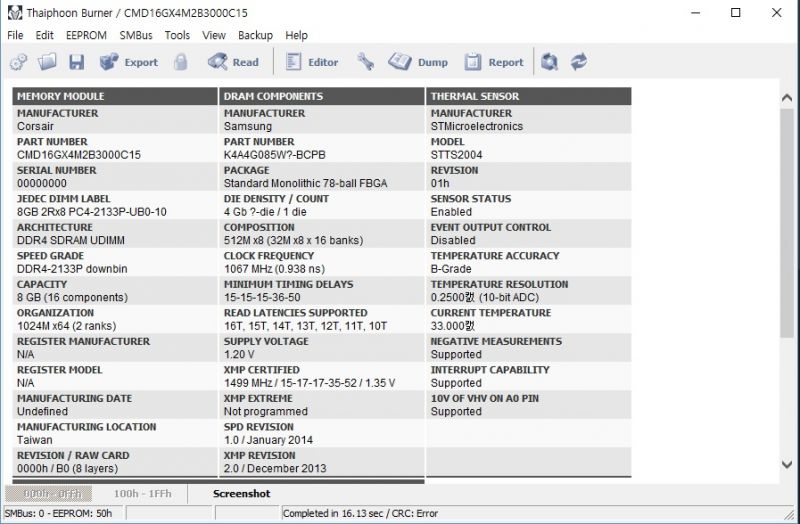Click organization 1024M x64 (2 ranks)
Viewport: 800px width, 524px height.
66,326
